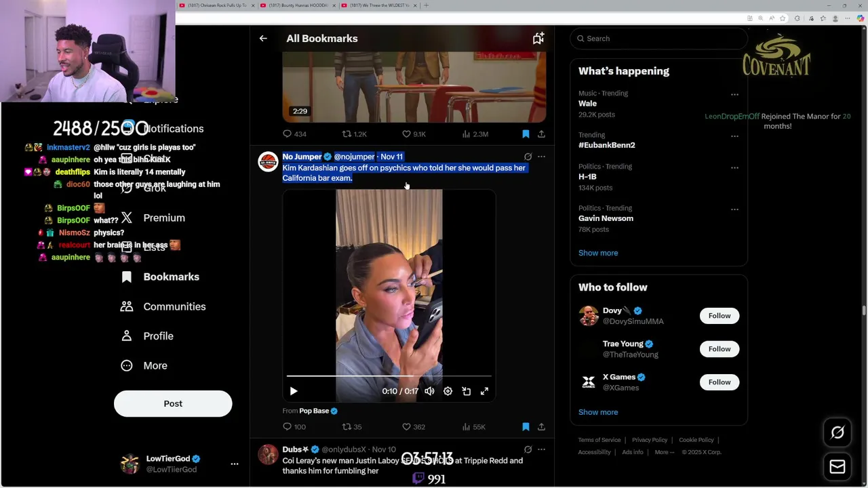Open Profile in sidebar
Screen dimensions: 868x488
point(146,336)
